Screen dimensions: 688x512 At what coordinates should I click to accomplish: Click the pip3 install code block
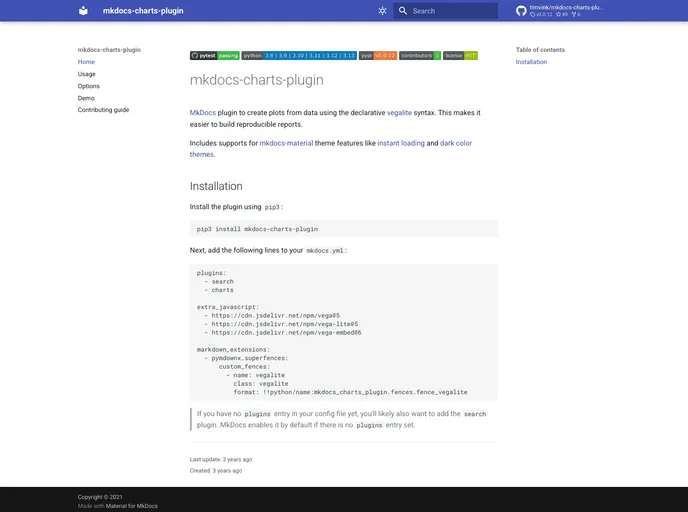[x=344, y=229]
